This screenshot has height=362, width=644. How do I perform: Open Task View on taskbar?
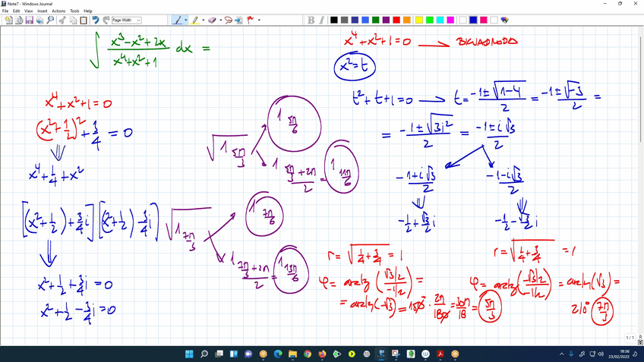click(219, 354)
